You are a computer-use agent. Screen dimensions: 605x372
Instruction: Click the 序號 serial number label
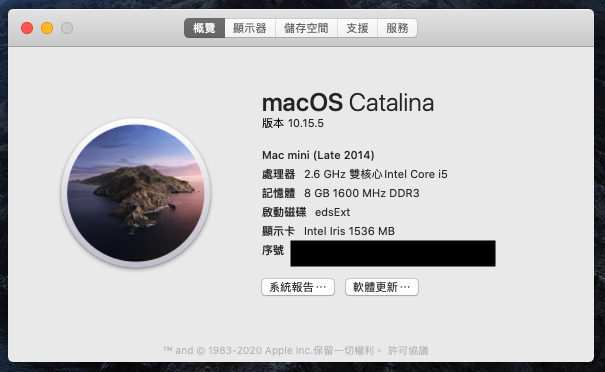point(273,250)
